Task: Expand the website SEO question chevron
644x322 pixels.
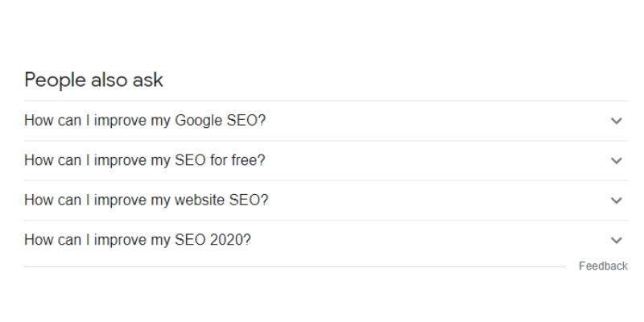Action: (x=616, y=200)
